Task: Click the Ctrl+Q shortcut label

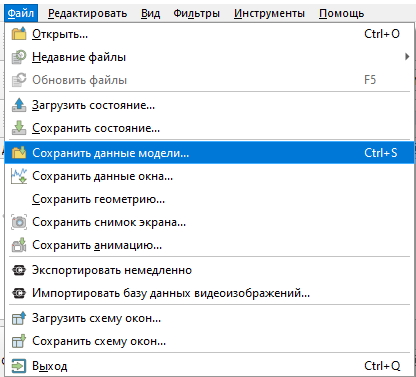Action: click(382, 366)
